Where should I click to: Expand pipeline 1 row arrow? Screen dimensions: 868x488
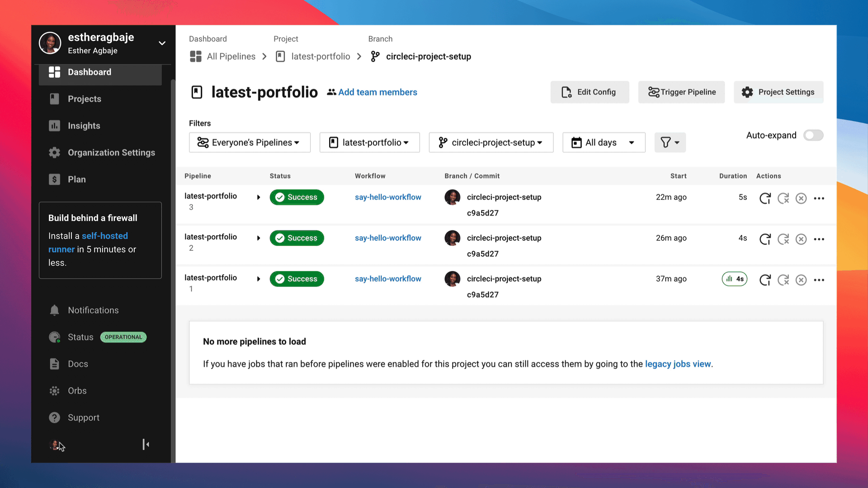259,279
